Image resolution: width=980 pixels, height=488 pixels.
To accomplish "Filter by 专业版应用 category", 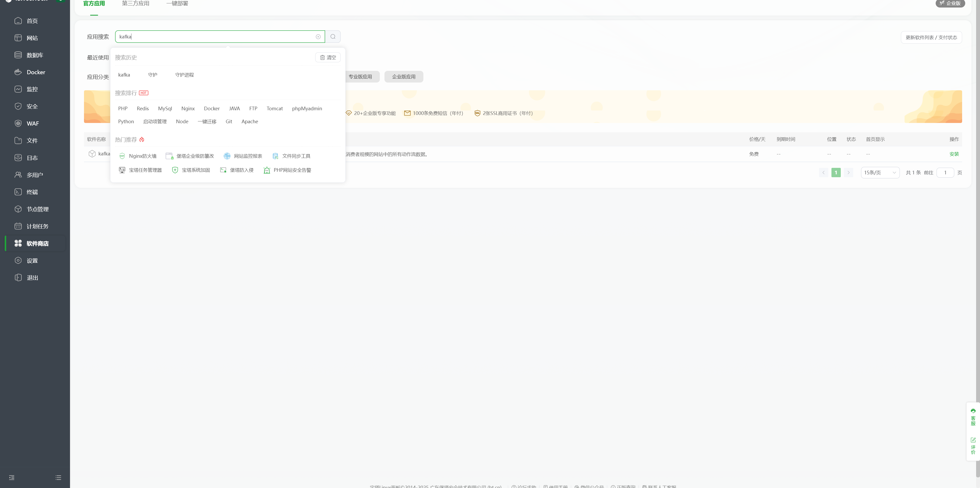I will click(x=360, y=77).
